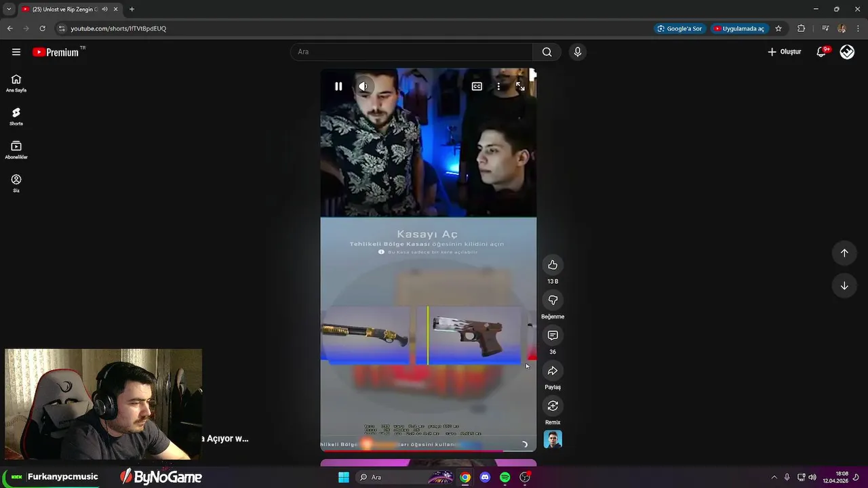Mute the Shorts video volume
This screenshot has height=488, width=868.
pyautogui.click(x=363, y=86)
